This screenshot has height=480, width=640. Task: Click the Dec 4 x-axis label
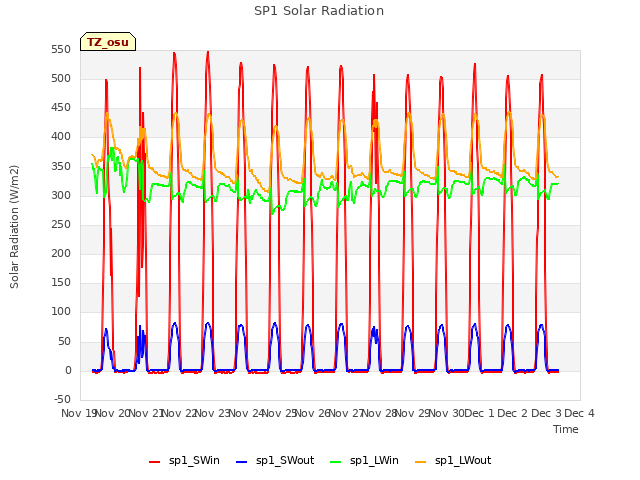[579, 413]
